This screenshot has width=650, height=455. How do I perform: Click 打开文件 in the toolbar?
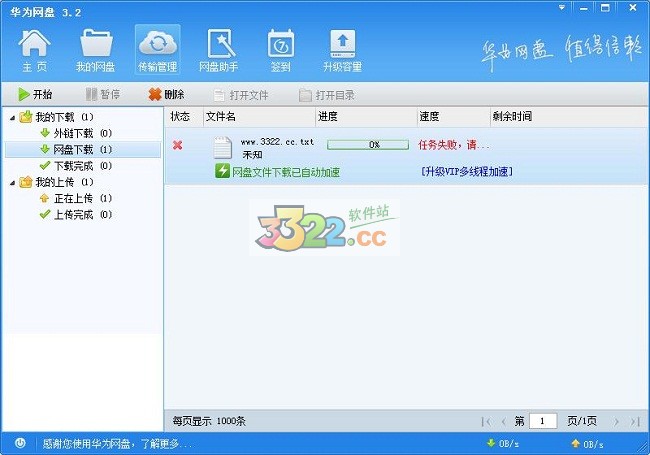point(241,95)
